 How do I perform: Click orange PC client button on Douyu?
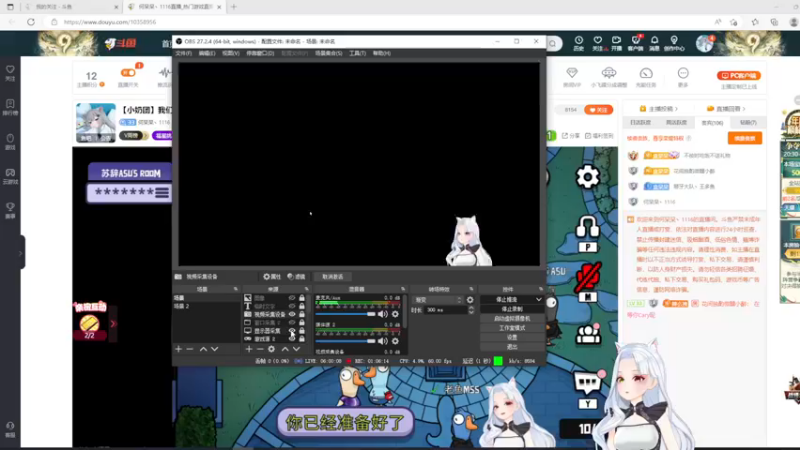739,76
